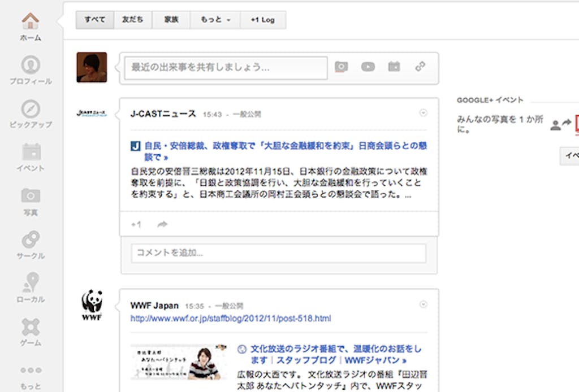Expand the もっと stream filter dropdown

(215, 20)
